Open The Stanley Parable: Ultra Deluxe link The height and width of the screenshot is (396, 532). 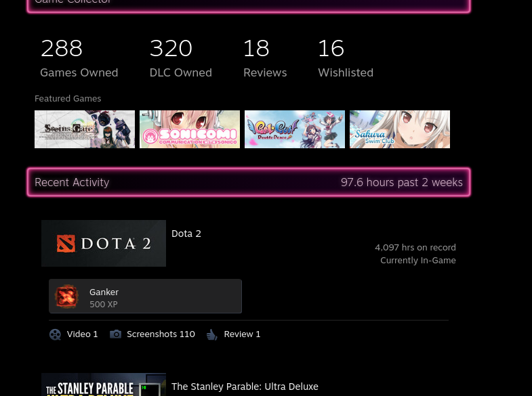click(245, 387)
